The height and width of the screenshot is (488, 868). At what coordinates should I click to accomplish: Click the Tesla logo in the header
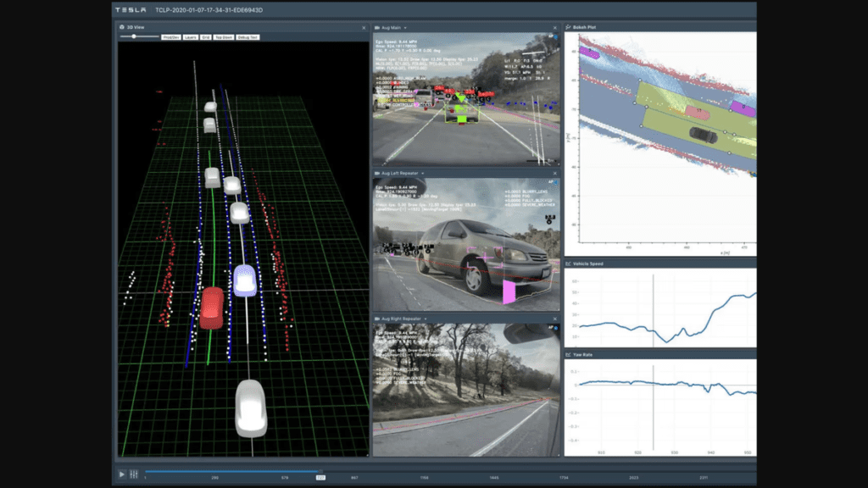coord(131,9)
